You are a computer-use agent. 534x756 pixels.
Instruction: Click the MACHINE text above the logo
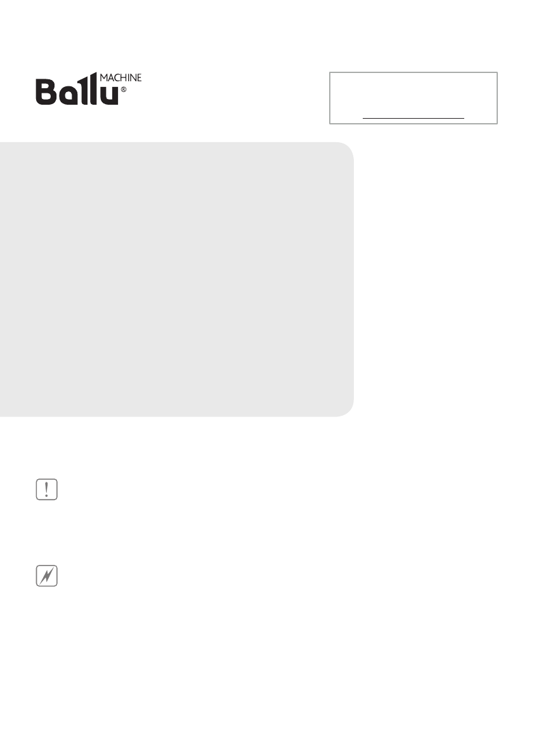(120, 77)
